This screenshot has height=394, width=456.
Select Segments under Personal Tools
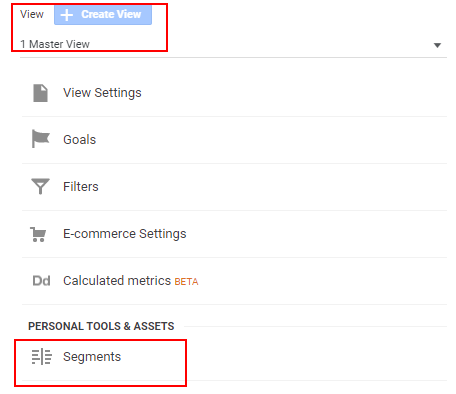tap(92, 357)
